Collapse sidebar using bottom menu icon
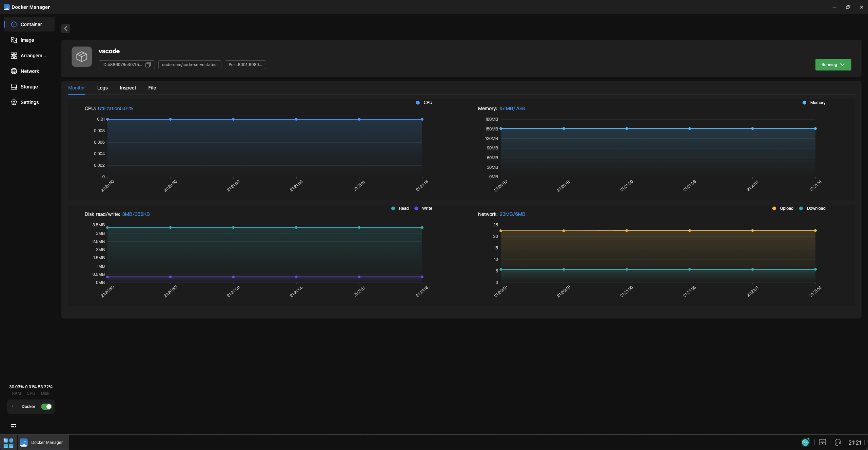Viewport: 868px width, 450px height. [x=14, y=426]
